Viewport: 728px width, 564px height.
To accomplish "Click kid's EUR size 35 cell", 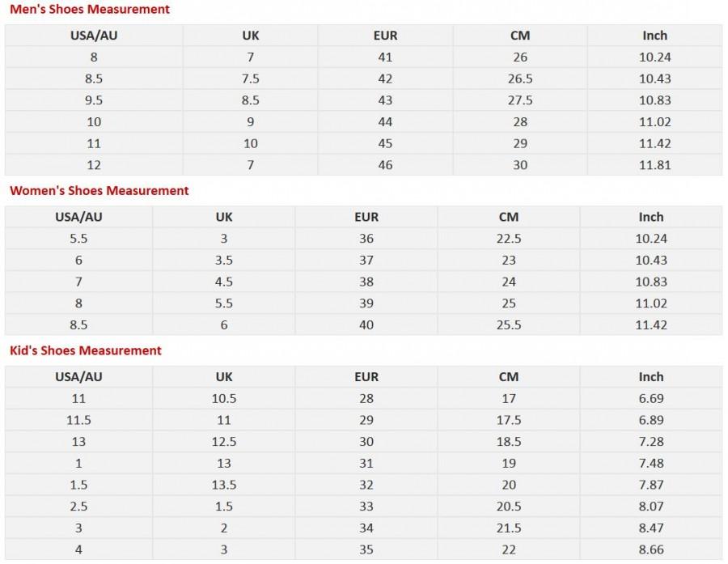I will tap(366, 549).
